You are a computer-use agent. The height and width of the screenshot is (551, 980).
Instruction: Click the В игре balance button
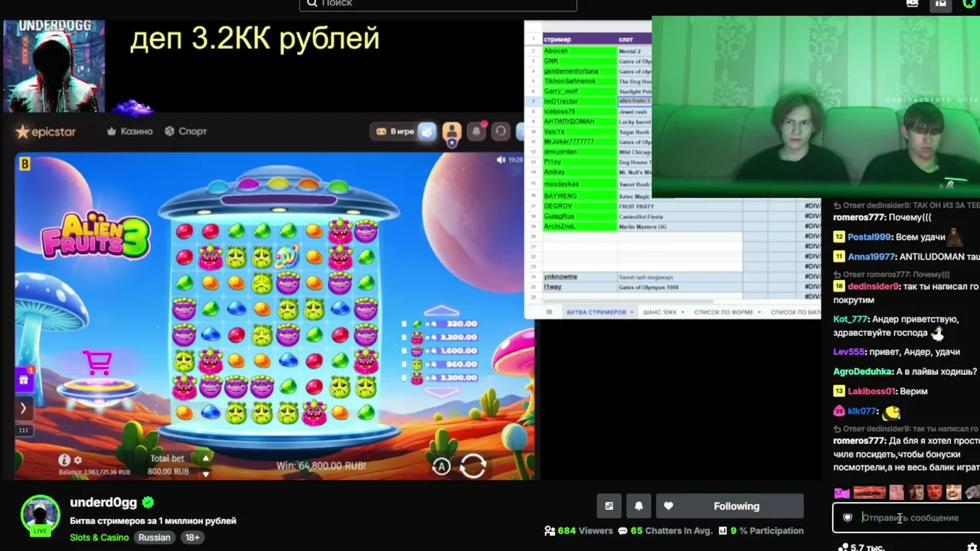coord(395,132)
